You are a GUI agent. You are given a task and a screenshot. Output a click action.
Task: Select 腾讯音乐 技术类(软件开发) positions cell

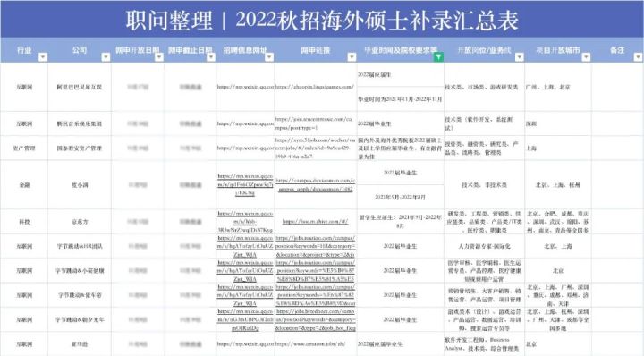point(484,123)
